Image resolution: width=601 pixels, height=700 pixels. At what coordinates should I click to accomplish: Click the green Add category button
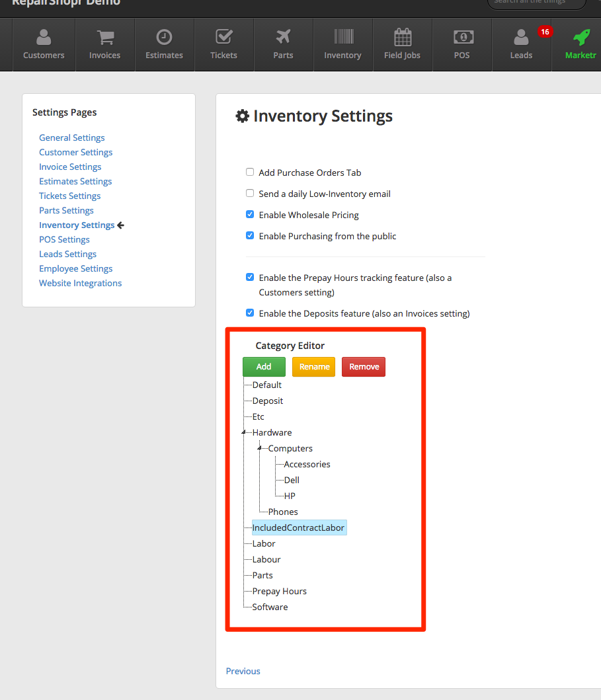(264, 367)
